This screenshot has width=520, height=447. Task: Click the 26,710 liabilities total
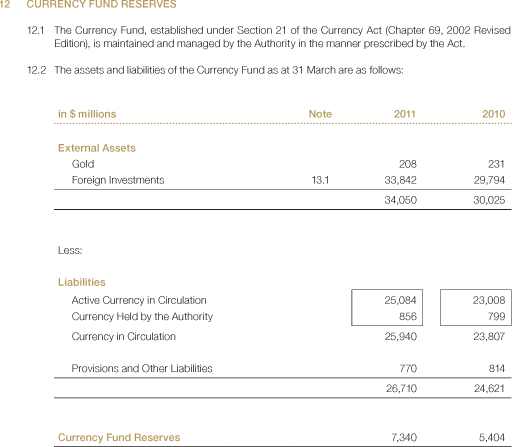pyautogui.click(x=401, y=388)
